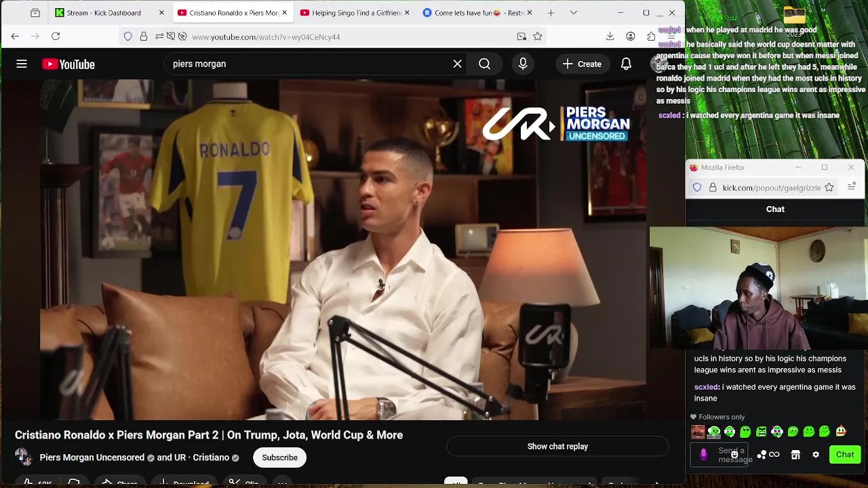Open Firefox View tab manager icon
Image resolution: width=868 pixels, height=488 pixels.
[x=35, y=12]
